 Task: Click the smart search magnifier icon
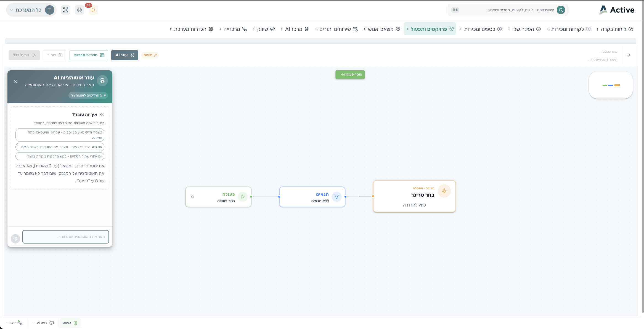click(x=561, y=10)
